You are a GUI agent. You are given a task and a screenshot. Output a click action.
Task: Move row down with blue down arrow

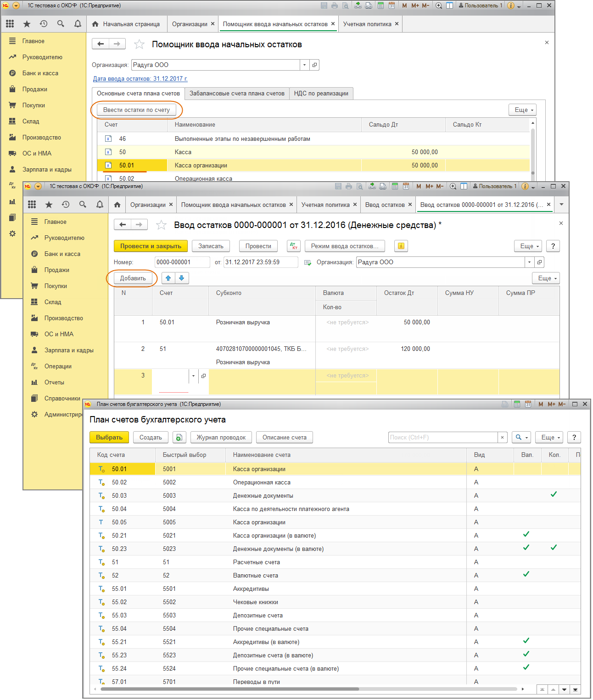click(182, 278)
